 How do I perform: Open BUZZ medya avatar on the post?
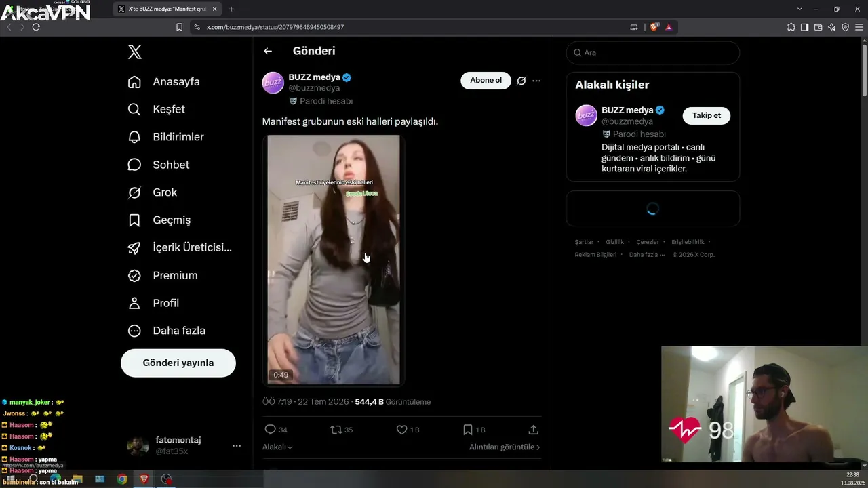tap(273, 82)
